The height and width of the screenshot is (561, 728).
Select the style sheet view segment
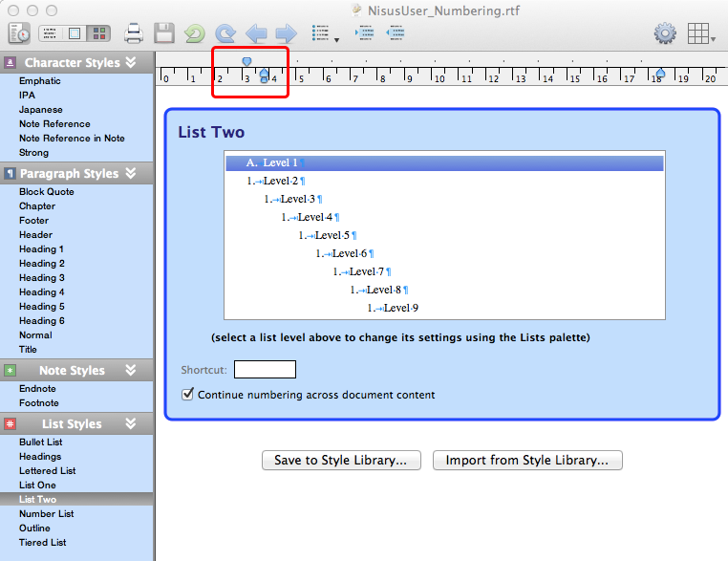(x=99, y=33)
